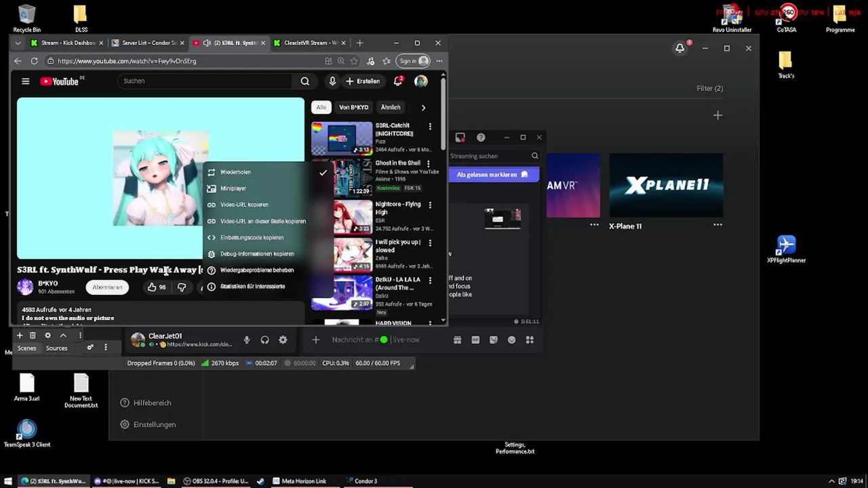Open the browser three-dot settings menu
The width and height of the screenshot is (868, 488).
(439, 61)
